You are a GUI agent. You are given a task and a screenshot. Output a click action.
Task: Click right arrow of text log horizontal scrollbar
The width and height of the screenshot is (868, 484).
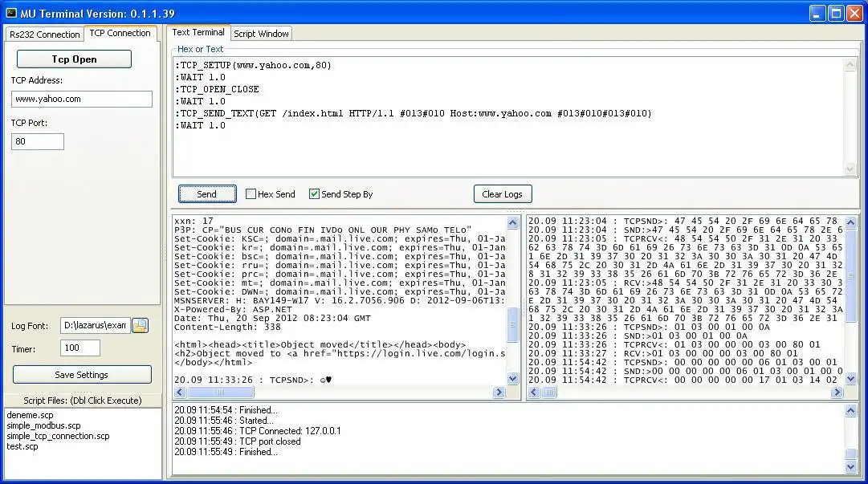(499, 392)
